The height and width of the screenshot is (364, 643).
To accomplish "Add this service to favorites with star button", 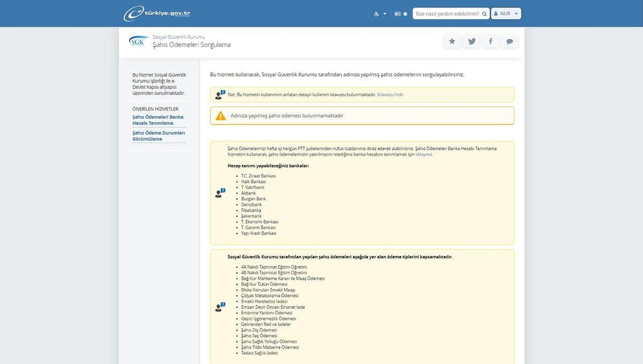I will (x=452, y=41).
